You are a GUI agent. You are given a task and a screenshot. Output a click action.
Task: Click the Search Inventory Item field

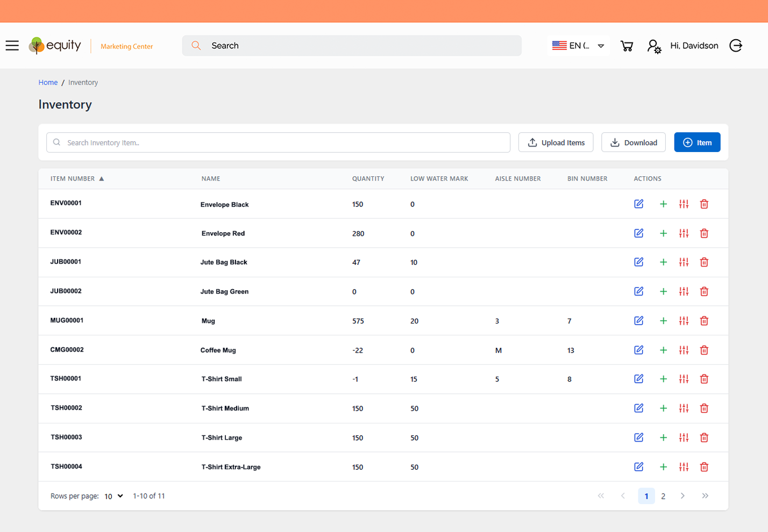(x=278, y=142)
